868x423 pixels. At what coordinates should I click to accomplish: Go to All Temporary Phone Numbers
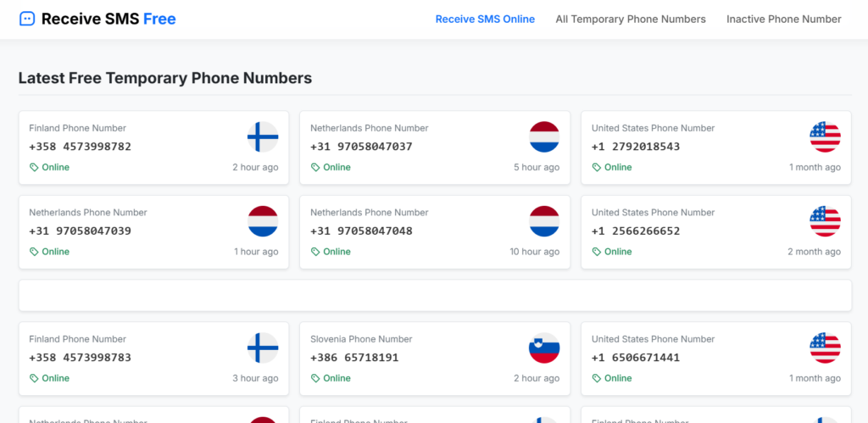tap(631, 19)
